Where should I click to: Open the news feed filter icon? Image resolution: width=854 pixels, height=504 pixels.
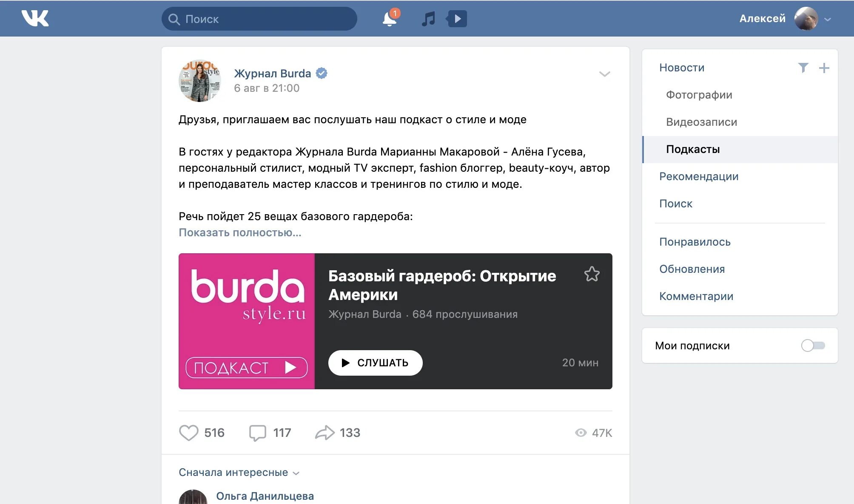pos(803,67)
